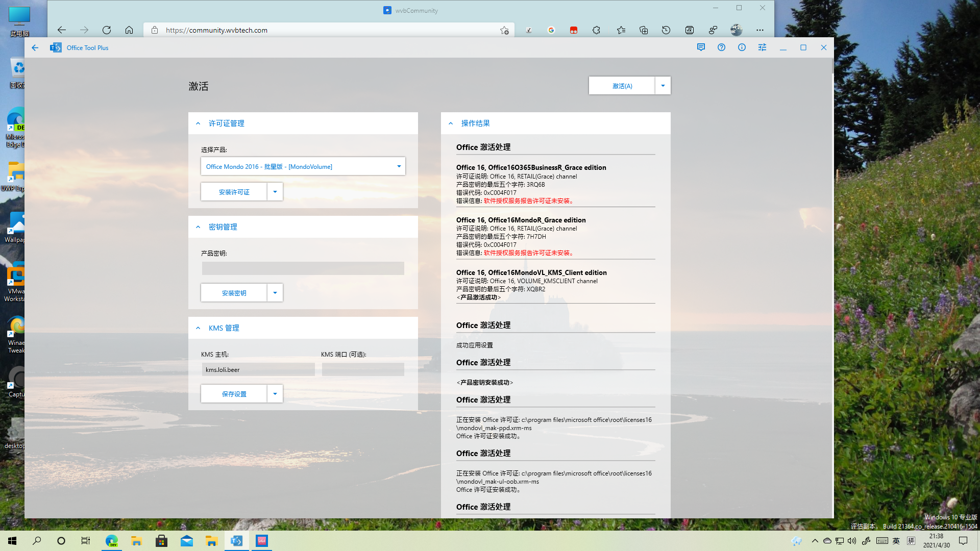Open Edge history icon
The height and width of the screenshot is (551, 980).
pyautogui.click(x=666, y=30)
